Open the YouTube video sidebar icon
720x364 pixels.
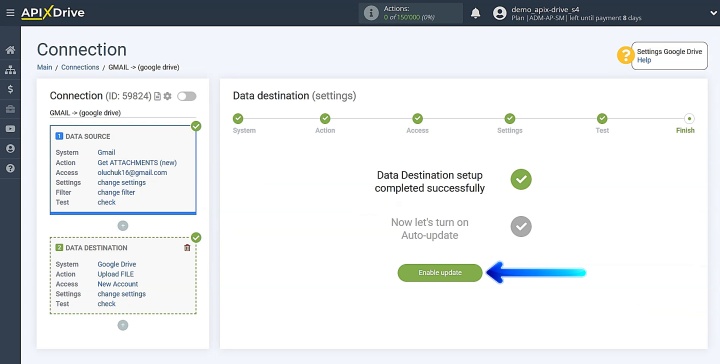point(10,129)
